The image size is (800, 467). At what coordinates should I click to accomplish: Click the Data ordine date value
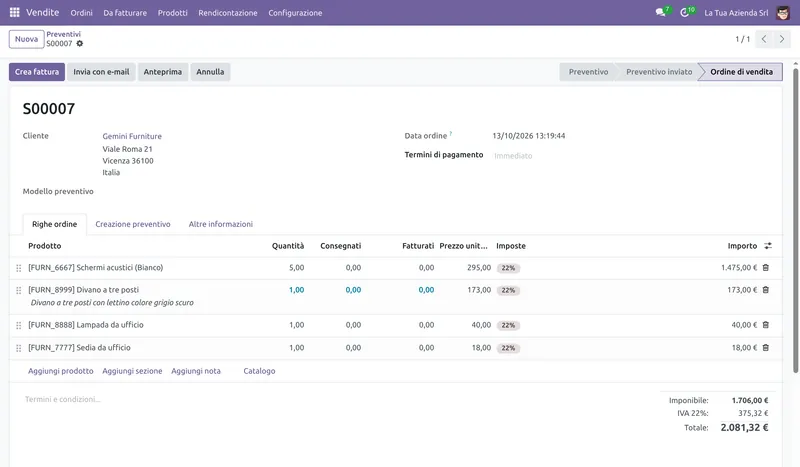click(x=529, y=136)
